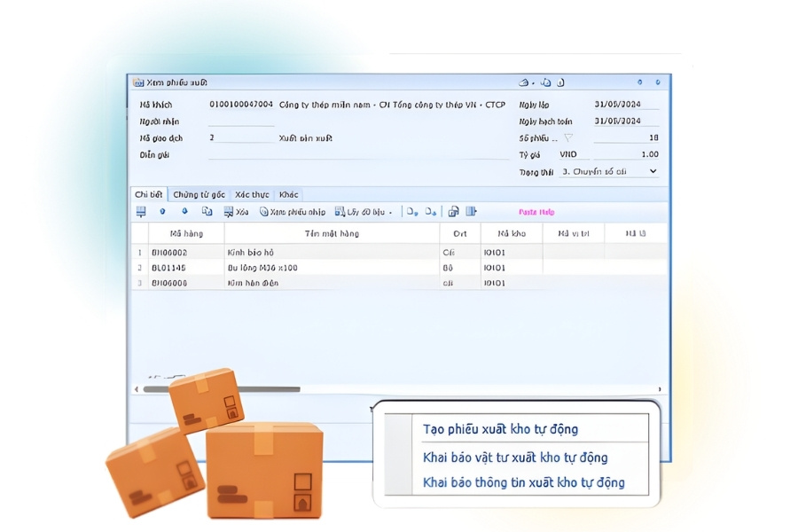Click the copy-row toolbar icon
798x532 pixels.
207,211
